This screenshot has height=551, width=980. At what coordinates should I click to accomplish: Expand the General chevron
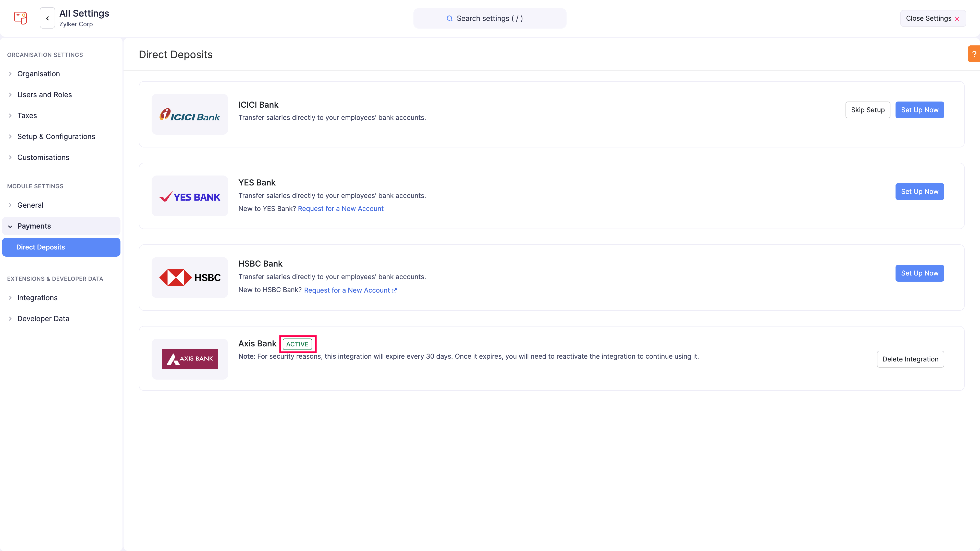(x=10, y=205)
